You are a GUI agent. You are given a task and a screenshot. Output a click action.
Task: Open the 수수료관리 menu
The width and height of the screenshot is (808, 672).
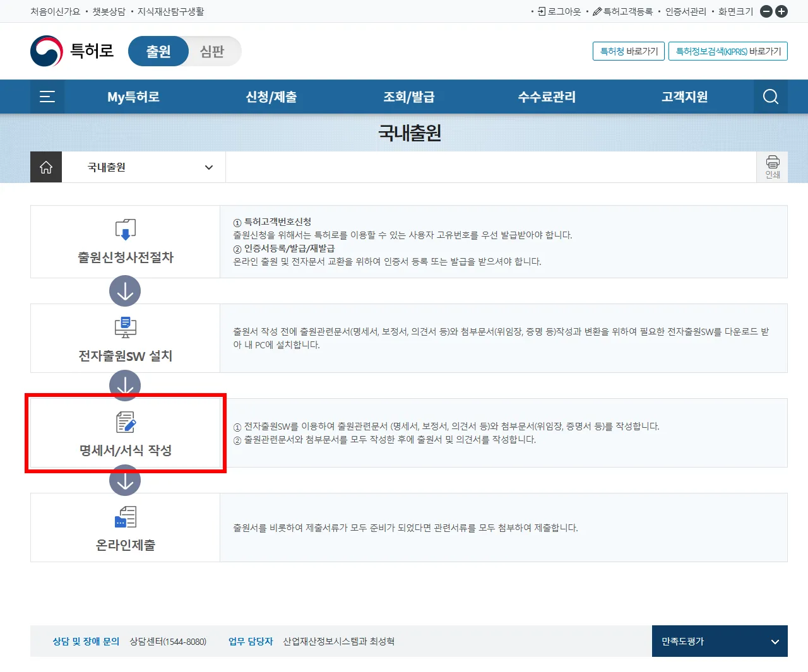coord(547,97)
